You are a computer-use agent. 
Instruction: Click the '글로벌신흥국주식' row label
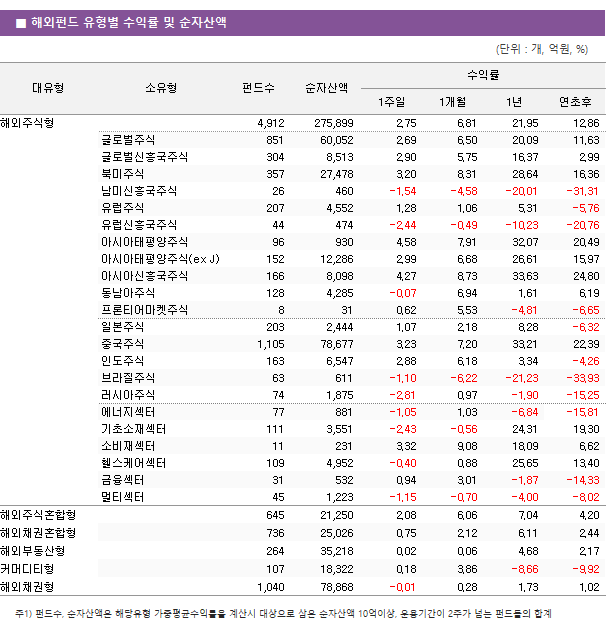pyautogui.click(x=144, y=157)
